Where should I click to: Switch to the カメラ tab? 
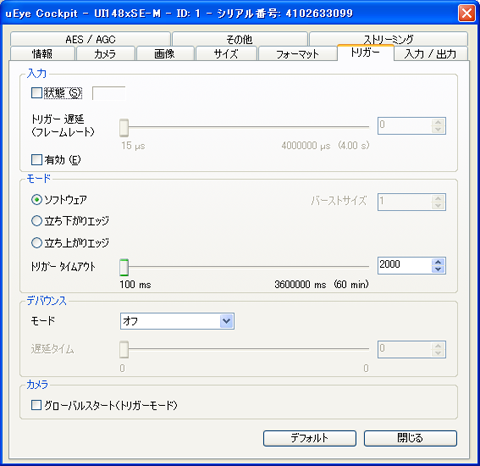tap(105, 54)
